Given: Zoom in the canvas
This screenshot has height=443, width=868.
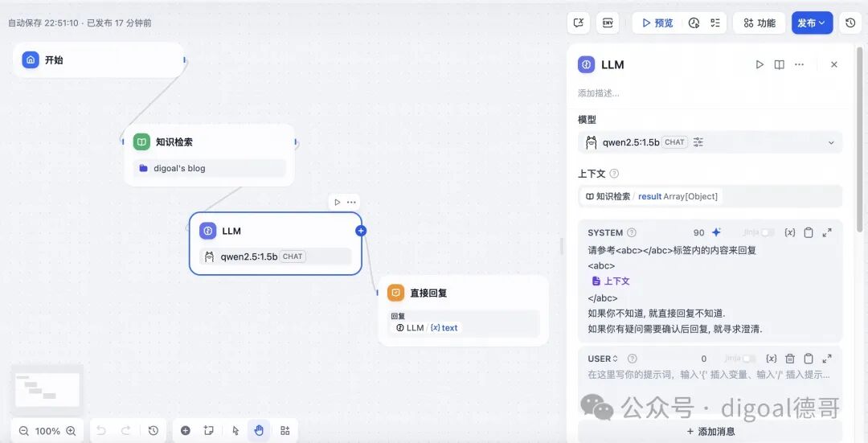Looking at the screenshot, I should coord(71,431).
